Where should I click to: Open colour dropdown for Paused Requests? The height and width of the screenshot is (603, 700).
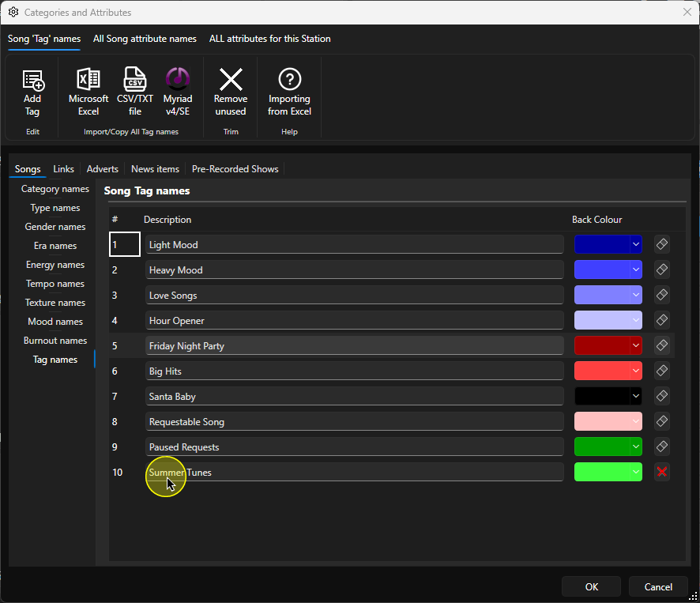point(636,447)
